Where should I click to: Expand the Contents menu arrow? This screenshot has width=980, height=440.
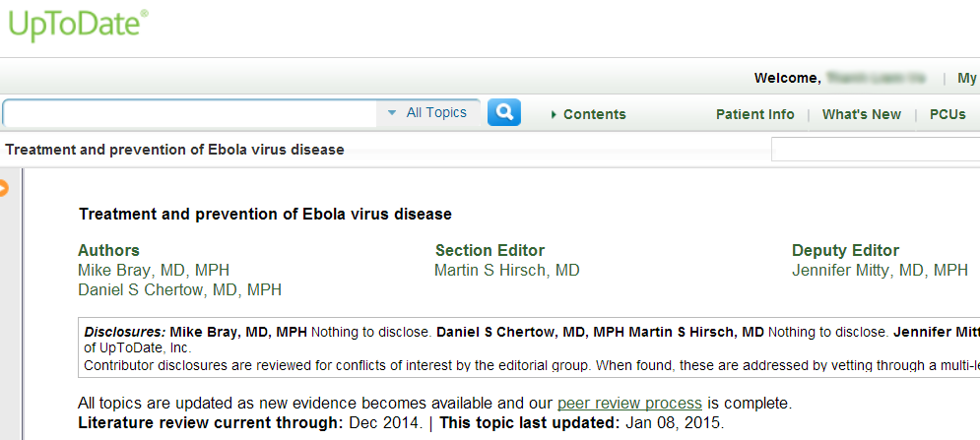pos(554,115)
